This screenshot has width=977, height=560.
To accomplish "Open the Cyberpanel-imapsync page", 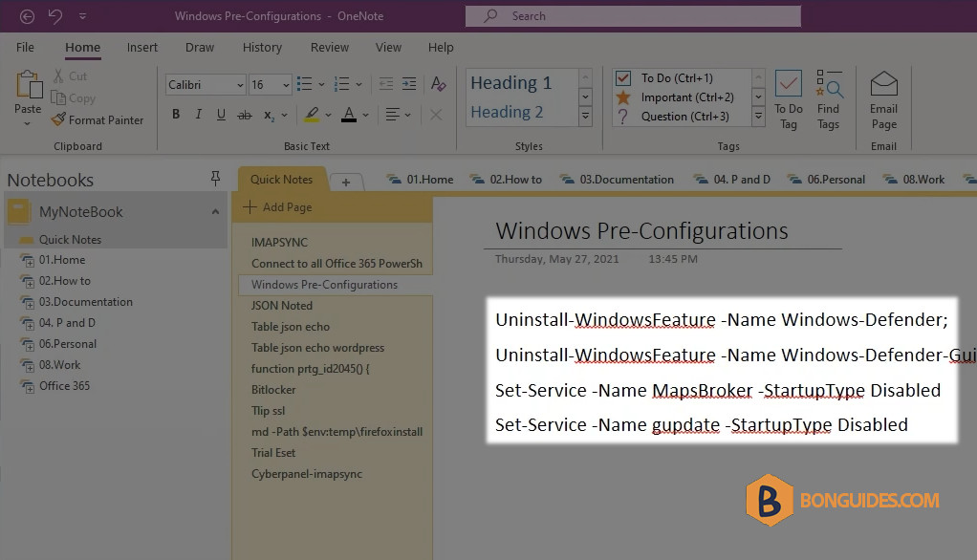I will tap(307, 474).
